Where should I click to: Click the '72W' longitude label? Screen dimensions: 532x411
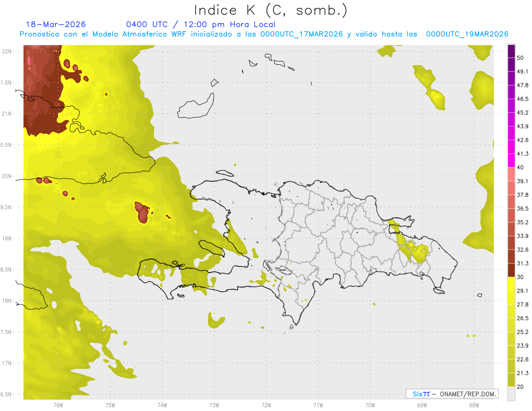pyautogui.click(x=266, y=405)
